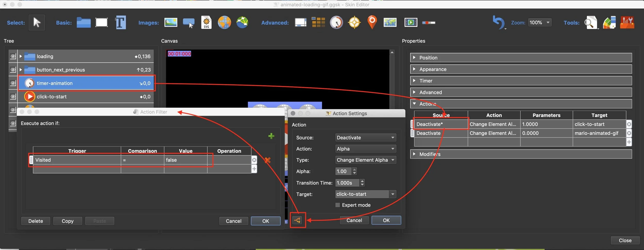Adjust the Alpha value stepper
644x250 pixels.
point(354,171)
